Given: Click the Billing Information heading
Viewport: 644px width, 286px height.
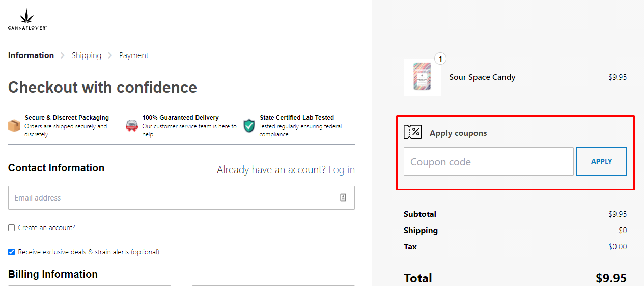Looking at the screenshot, I should 53,274.
